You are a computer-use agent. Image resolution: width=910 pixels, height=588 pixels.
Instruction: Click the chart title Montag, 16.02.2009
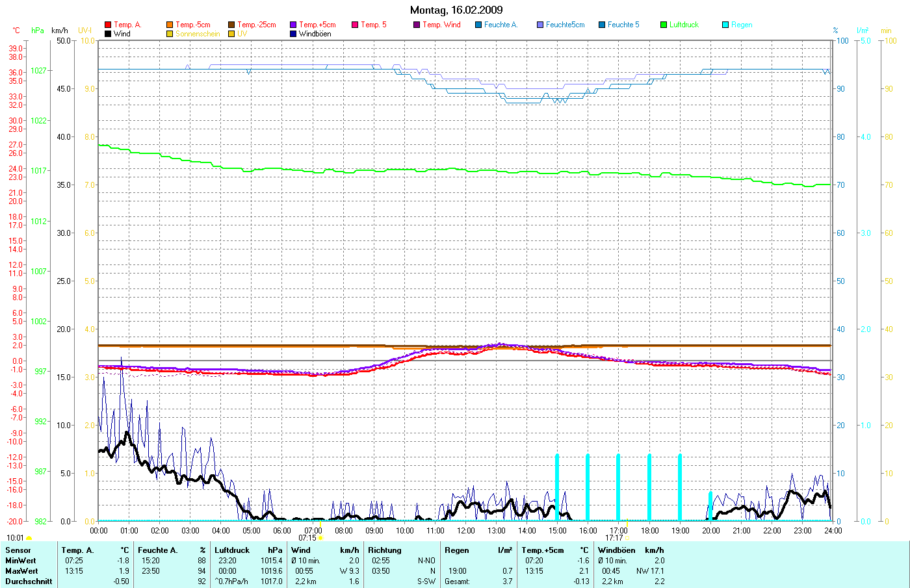456,10
